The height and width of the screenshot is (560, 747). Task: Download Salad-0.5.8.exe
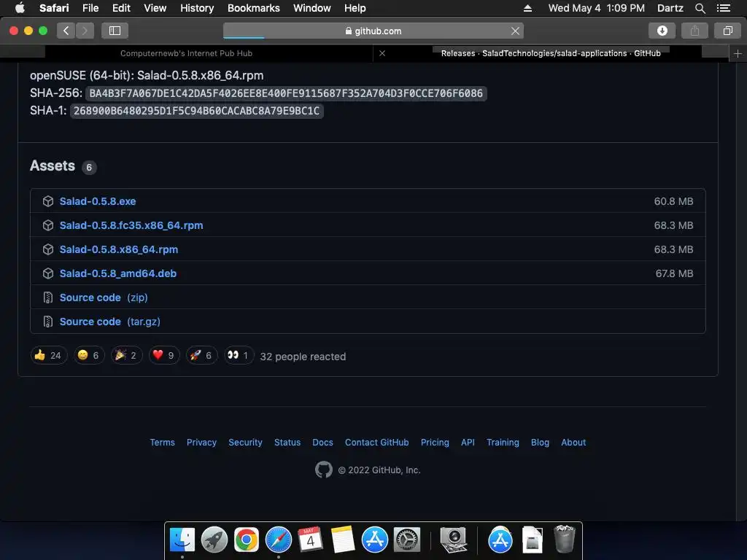pos(98,201)
